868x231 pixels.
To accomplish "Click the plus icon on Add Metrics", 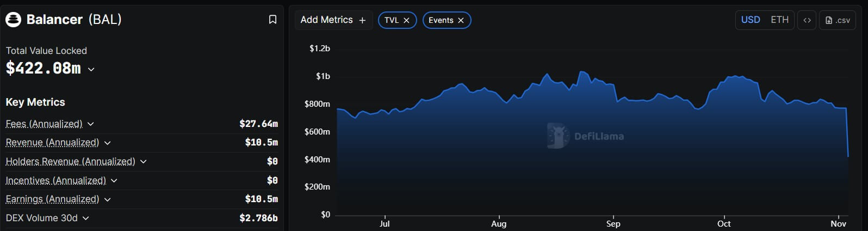I will [x=362, y=20].
